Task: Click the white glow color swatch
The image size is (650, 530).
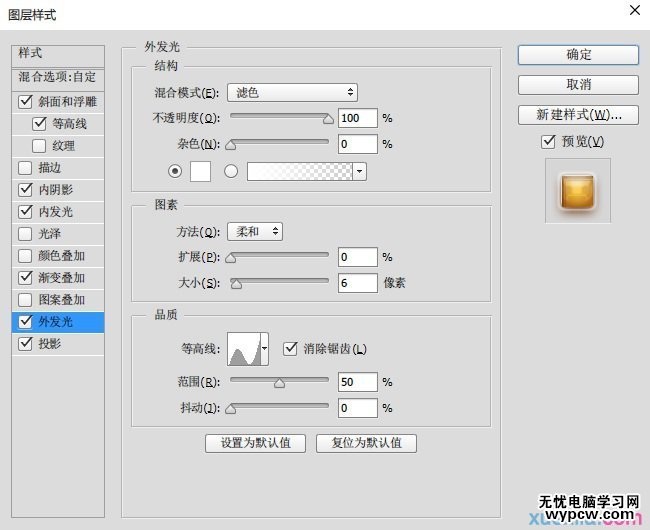Action: (200, 171)
